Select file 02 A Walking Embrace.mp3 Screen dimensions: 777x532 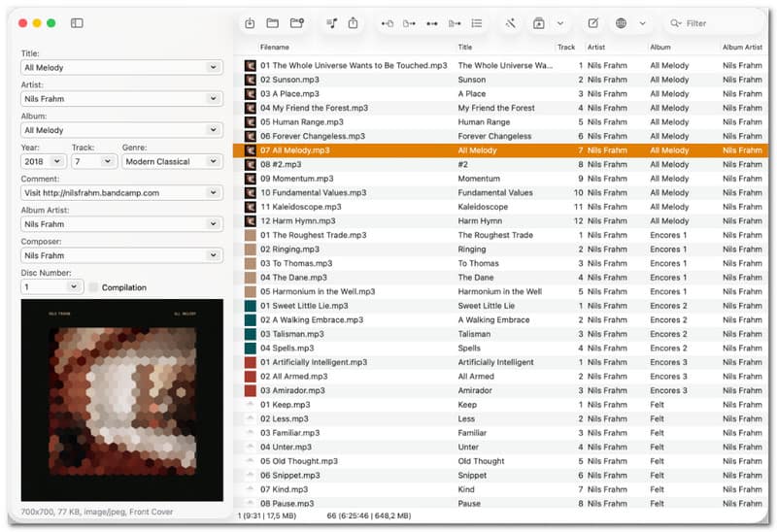(312, 320)
